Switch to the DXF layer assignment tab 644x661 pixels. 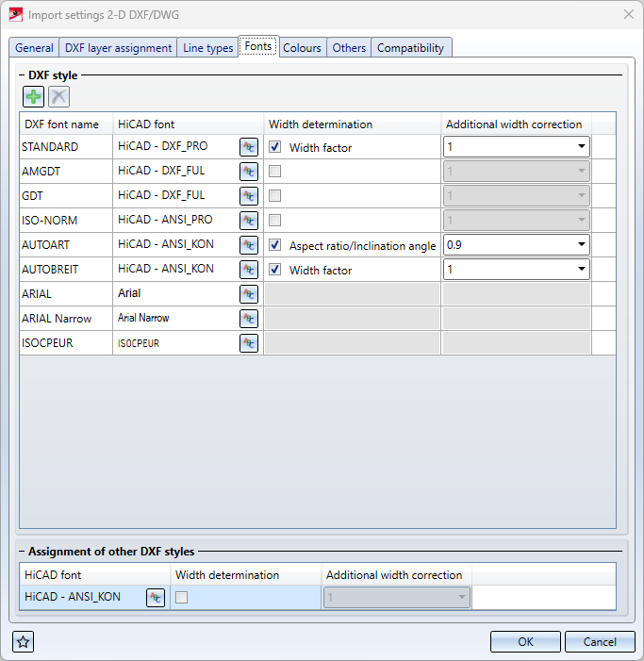[x=118, y=48]
